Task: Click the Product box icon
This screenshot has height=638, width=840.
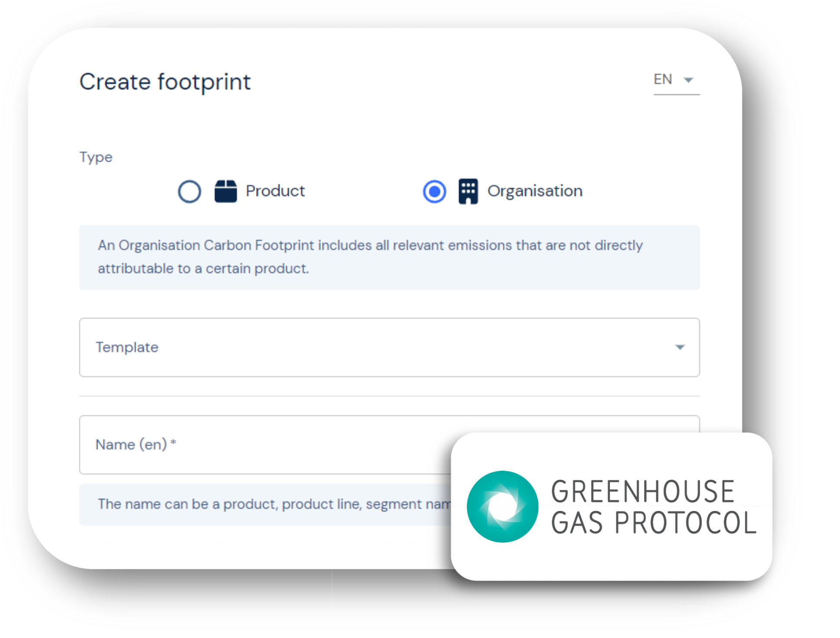Action: click(226, 191)
